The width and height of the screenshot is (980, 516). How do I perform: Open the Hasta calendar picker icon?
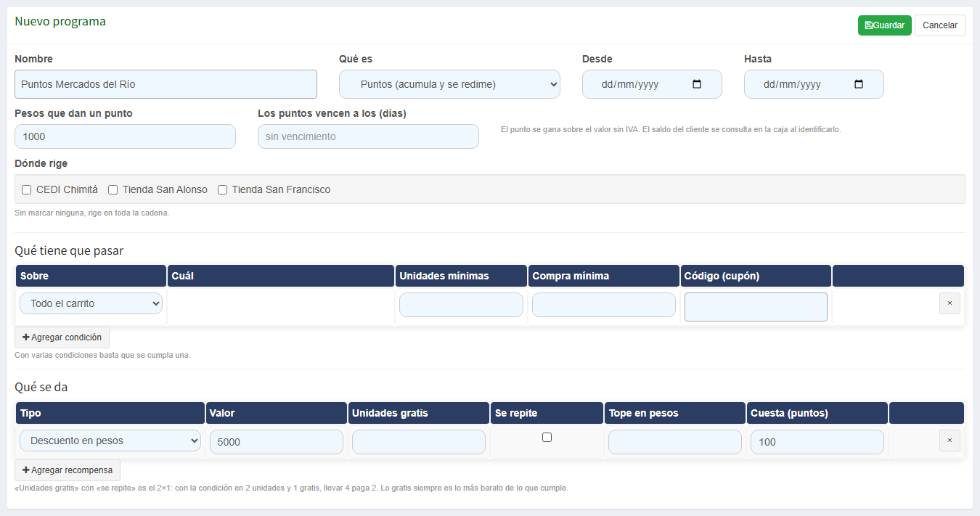[x=859, y=84]
